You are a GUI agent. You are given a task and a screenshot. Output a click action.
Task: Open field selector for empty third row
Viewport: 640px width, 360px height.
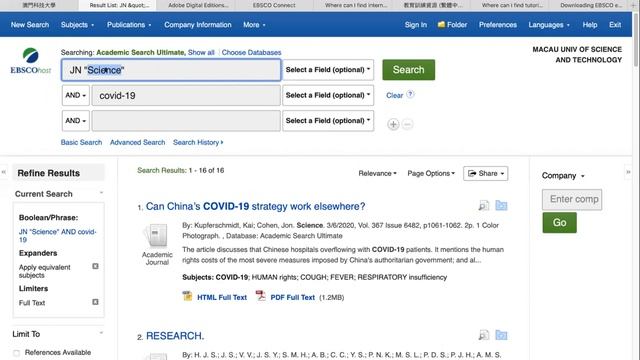pos(328,121)
